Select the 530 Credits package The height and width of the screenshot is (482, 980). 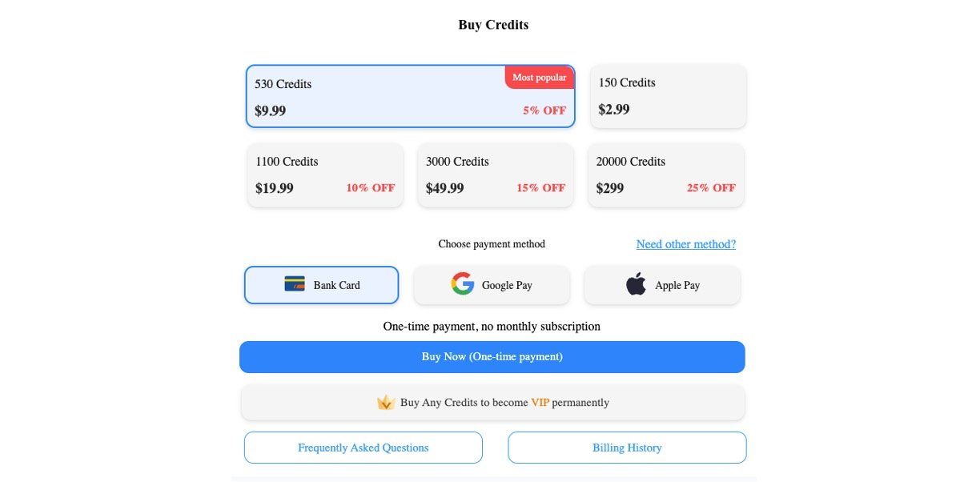(410, 96)
